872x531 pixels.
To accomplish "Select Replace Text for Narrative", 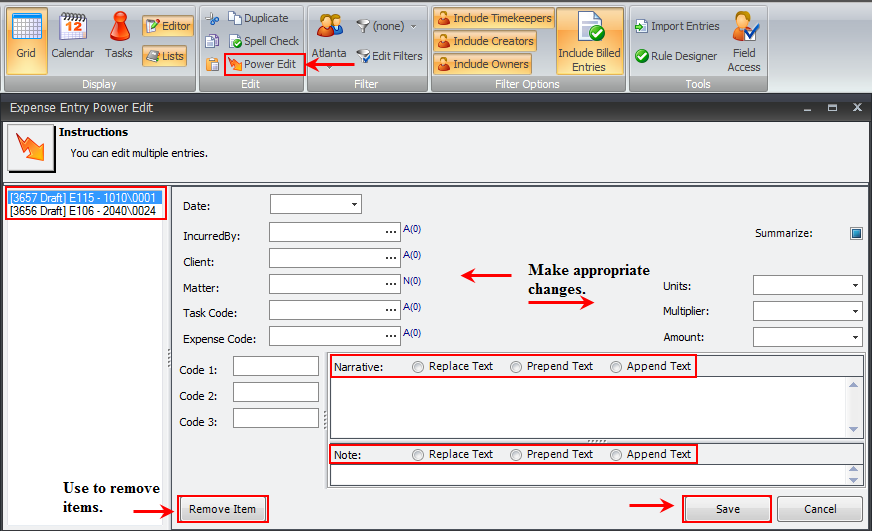I will click(418, 367).
